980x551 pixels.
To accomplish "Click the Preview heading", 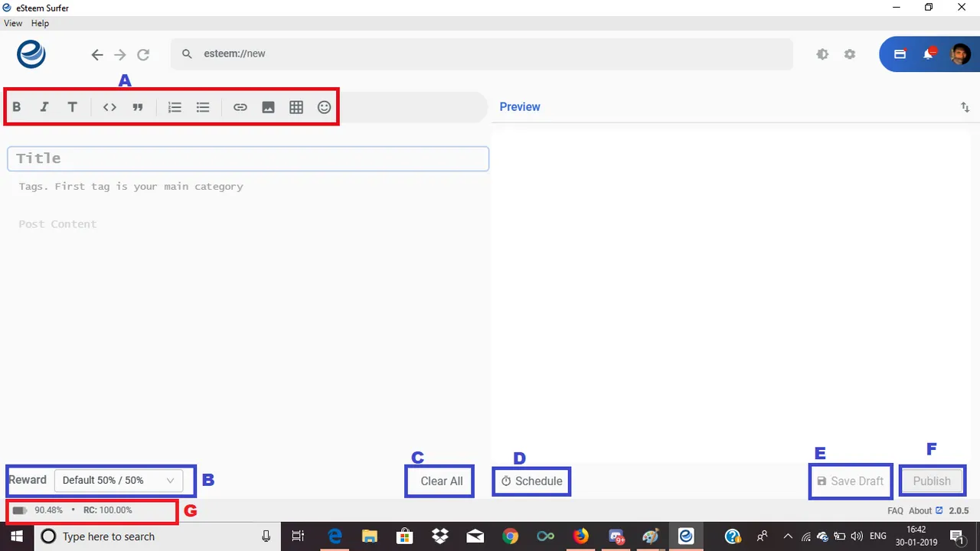I will (x=520, y=107).
